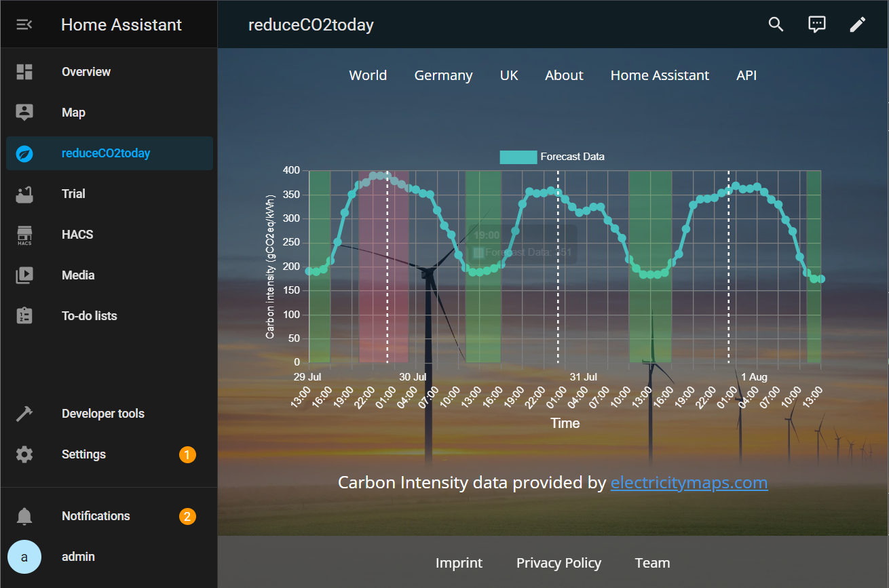This screenshot has height=588, width=889.
Task: Click the Overview dashboard icon
Action: click(24, 72)
